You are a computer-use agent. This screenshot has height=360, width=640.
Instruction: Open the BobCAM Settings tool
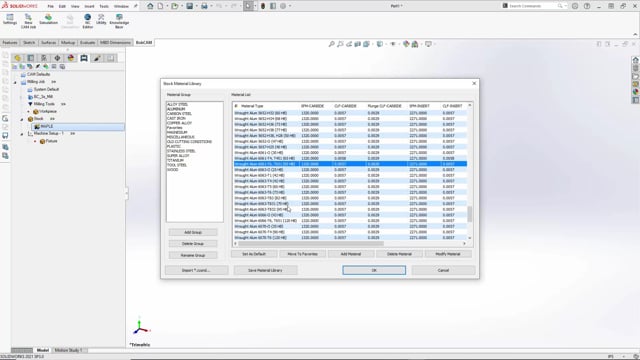(10, 19)
